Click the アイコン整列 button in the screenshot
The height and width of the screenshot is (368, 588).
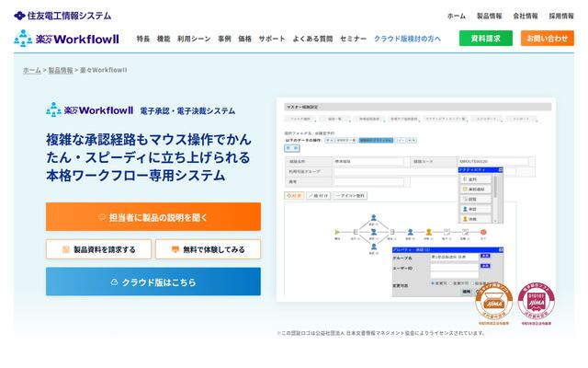pyautogui.click(x=350, y=196)
